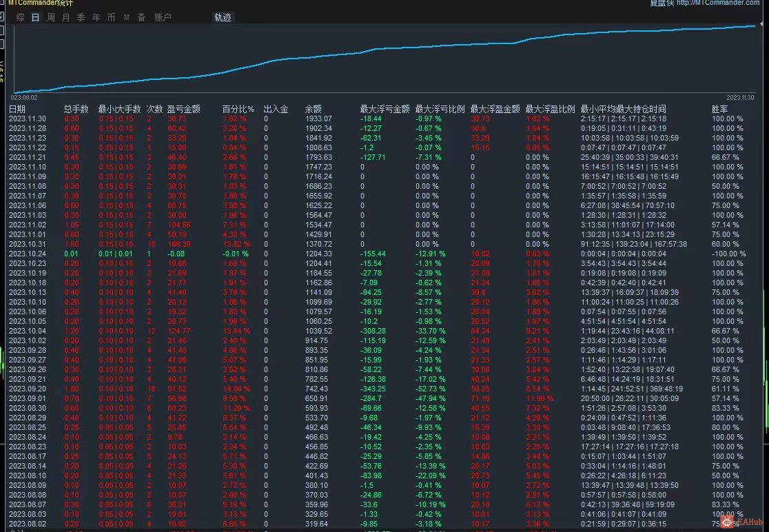Click balance value 1933.07
Image resolution: width=769 pixels, height=532 pixels.
pos(318,119)
